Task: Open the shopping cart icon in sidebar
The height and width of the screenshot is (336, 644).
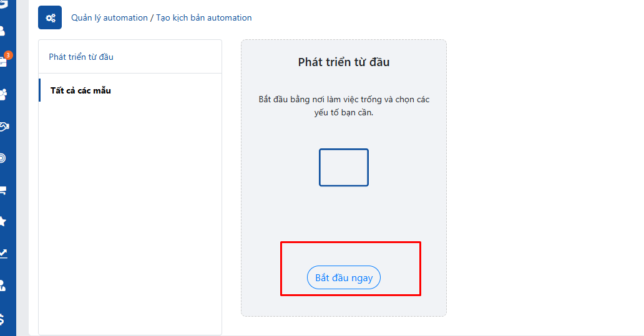Action: (x=3, y=190)
